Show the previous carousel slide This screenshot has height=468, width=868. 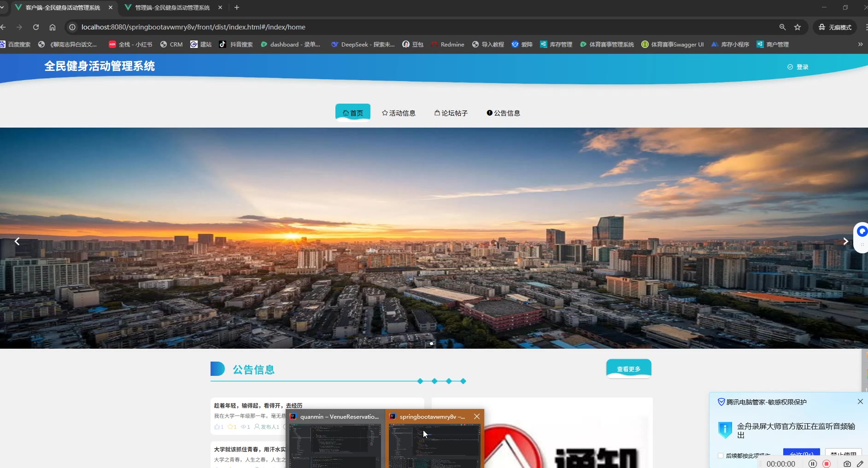point(17,241)
